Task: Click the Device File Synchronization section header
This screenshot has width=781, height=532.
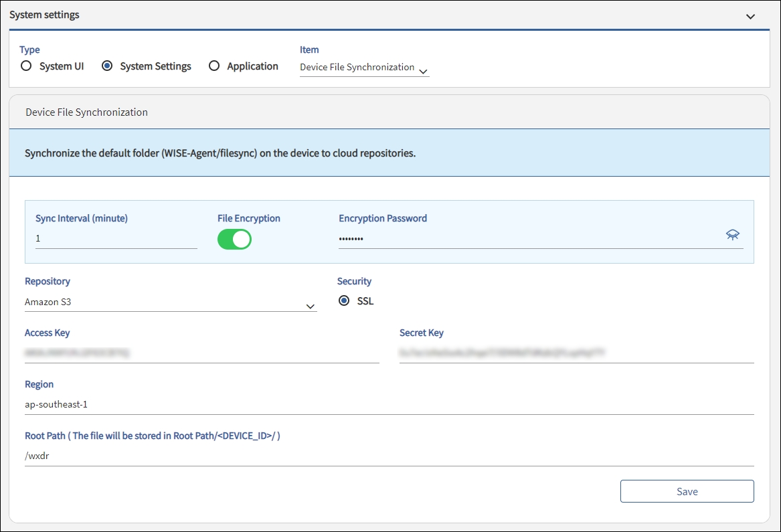Action: [87, 112]
